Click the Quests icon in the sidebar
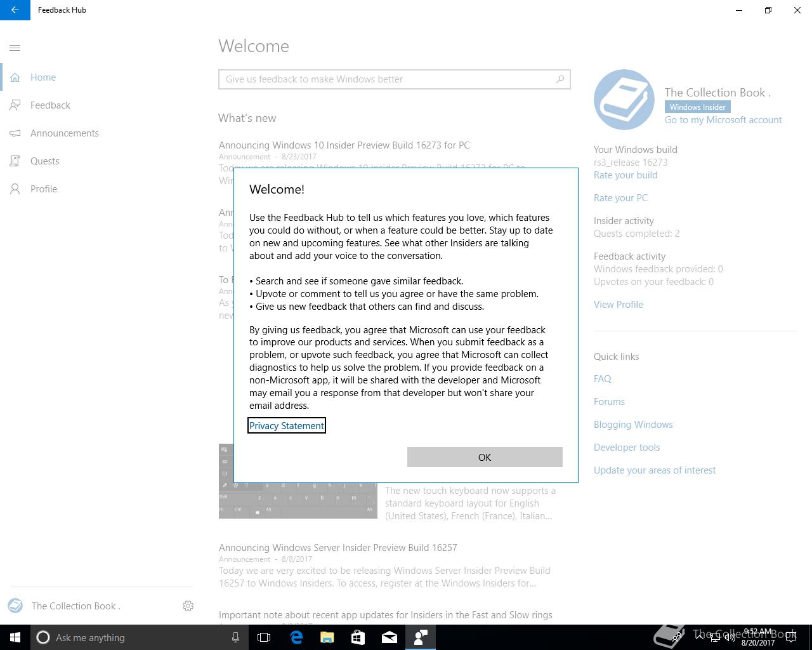This screenshot has height=650, width=812. pos(15,161)
